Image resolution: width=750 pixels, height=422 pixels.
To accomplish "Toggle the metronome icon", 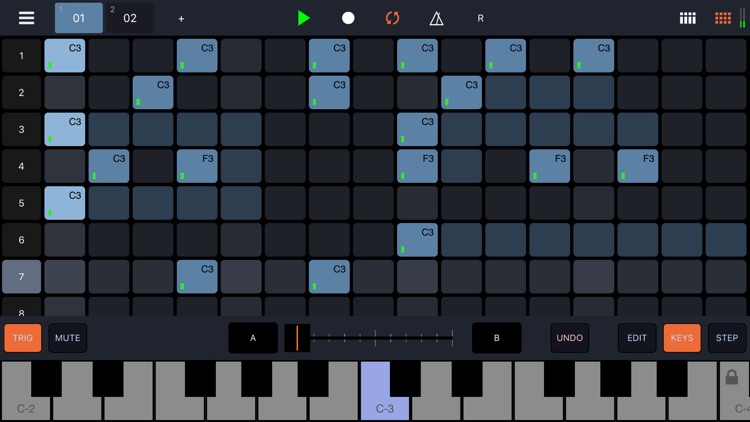I will pos(436,18).
